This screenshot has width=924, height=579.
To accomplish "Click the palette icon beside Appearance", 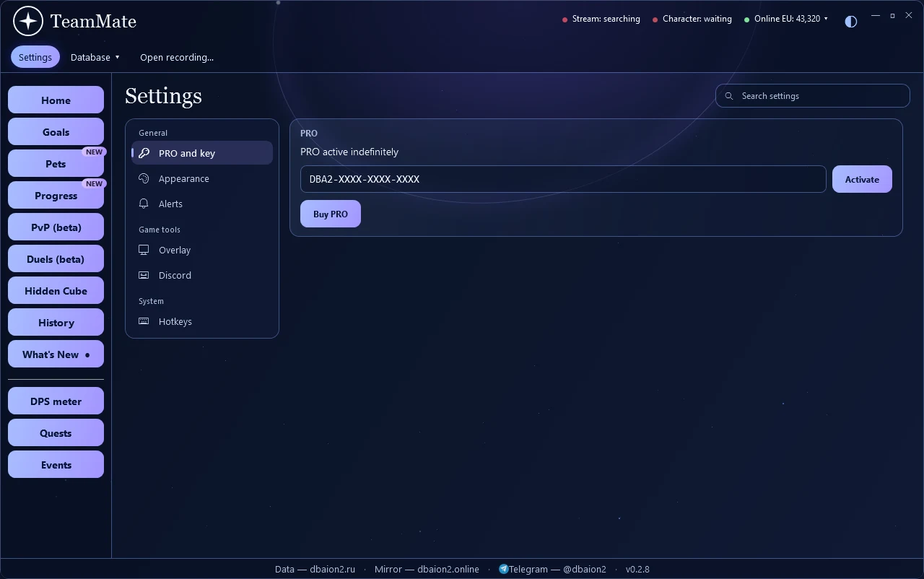I will 144,178.
